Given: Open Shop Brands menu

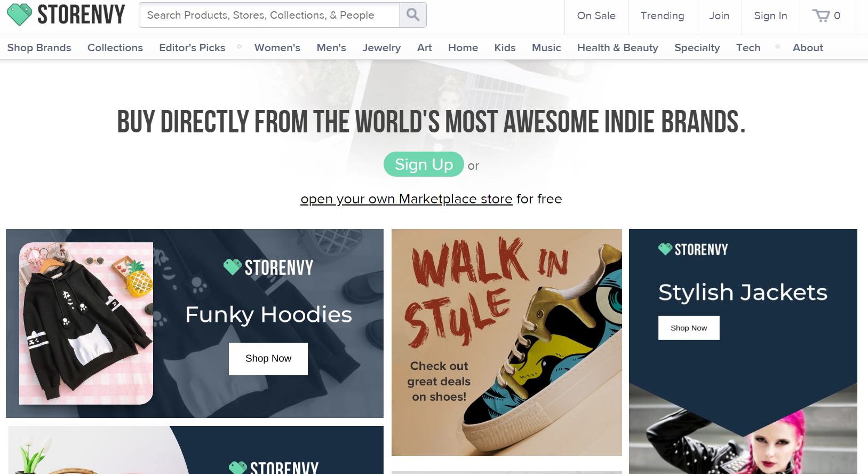Looking at the screenshot, I should [x=39, y=48].
